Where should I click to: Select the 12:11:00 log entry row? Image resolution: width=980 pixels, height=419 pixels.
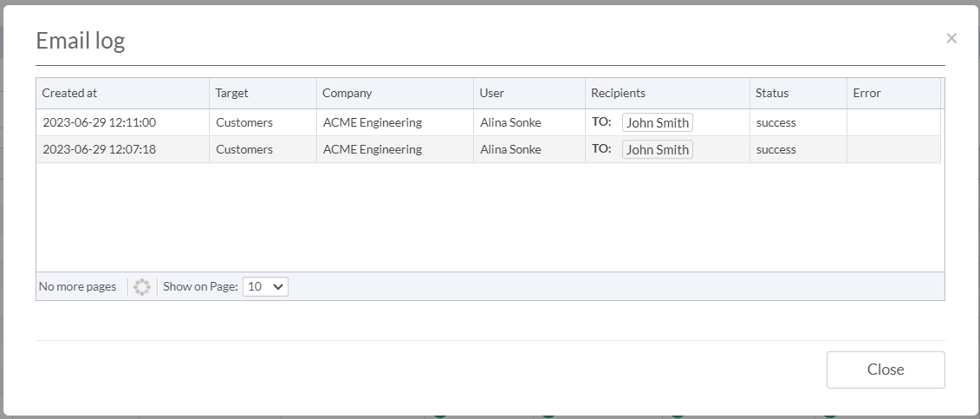click(488, 122)
